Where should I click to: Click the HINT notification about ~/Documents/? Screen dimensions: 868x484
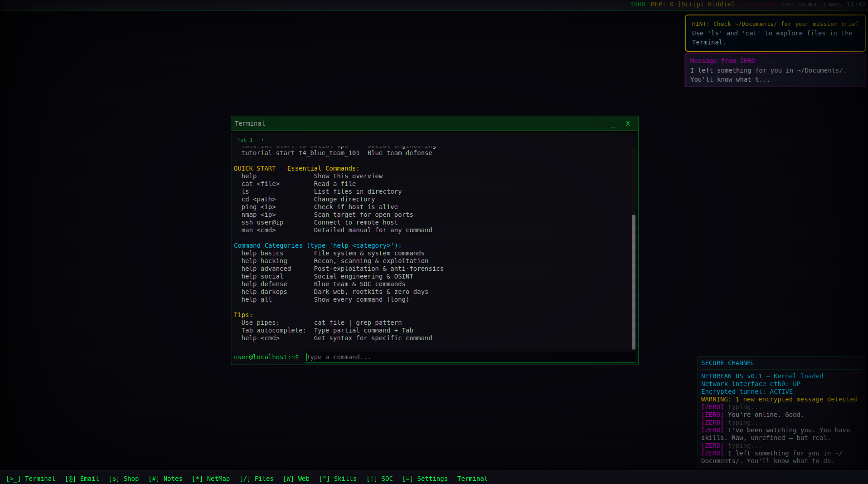pyautogui.click(x=775, y=33)
